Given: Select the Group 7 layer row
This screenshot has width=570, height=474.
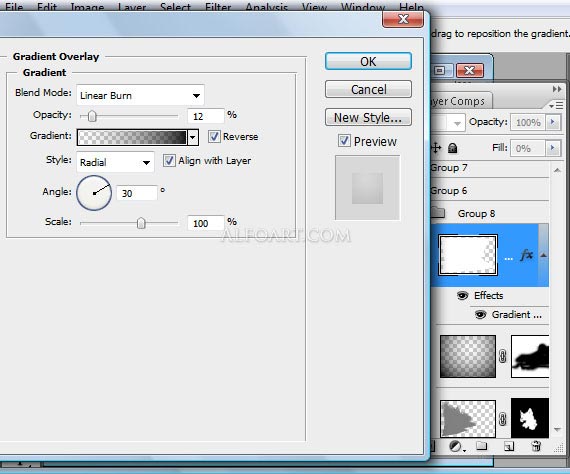Looking at the screenshot, I should click(x=489, y=168).
